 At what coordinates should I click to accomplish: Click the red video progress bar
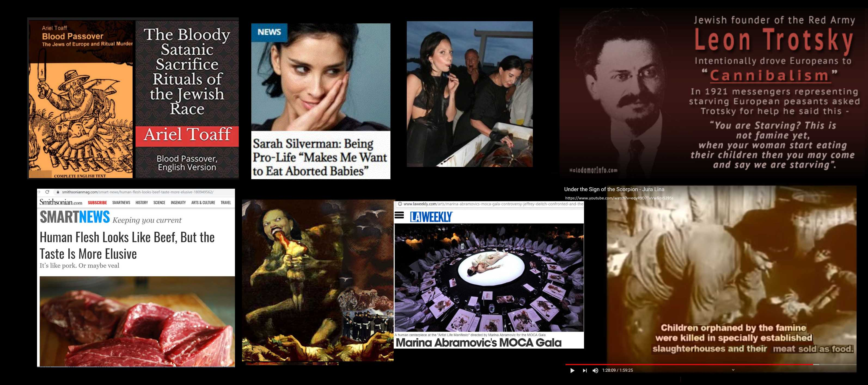691,364
